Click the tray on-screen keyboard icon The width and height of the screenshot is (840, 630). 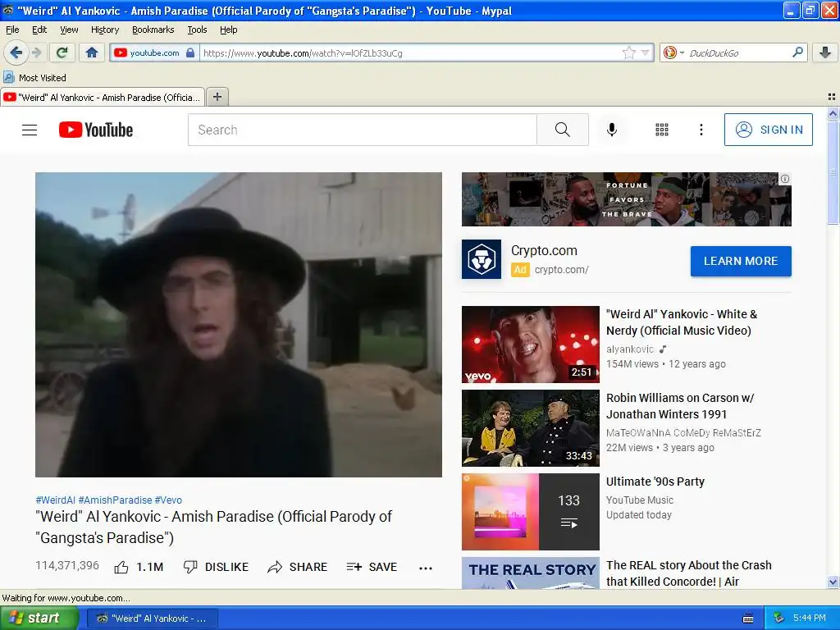pyautogui.click(x=748, y=619)
